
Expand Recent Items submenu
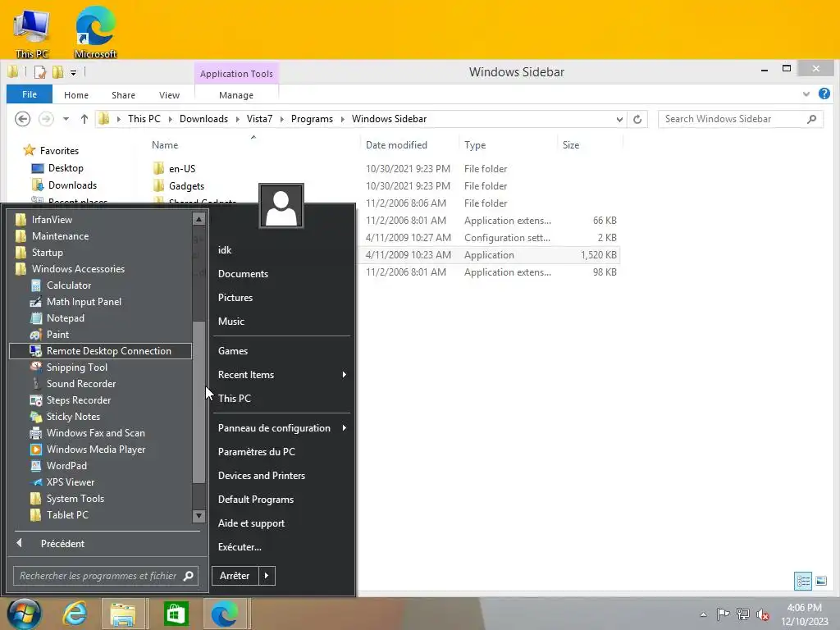coord(281,375)
